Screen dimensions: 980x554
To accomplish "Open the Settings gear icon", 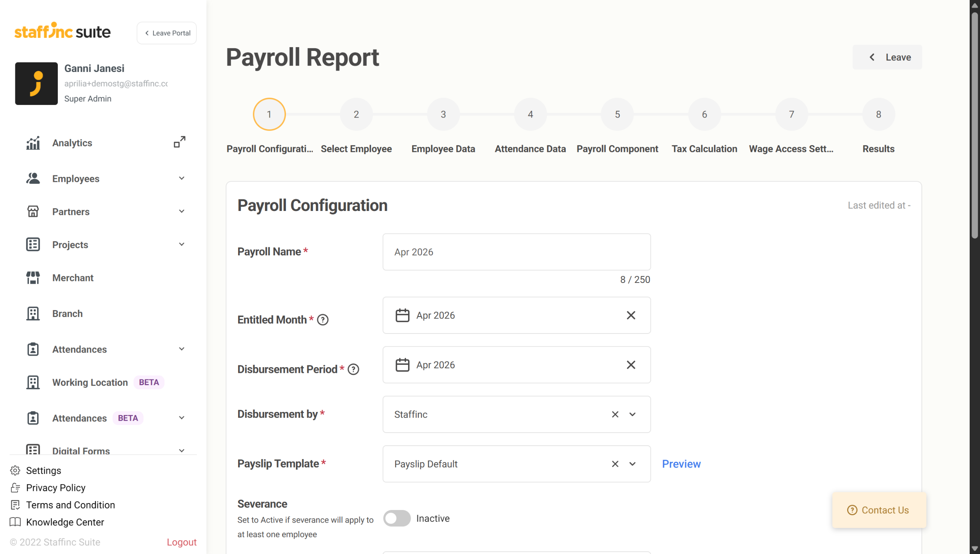I will point(15,470).
